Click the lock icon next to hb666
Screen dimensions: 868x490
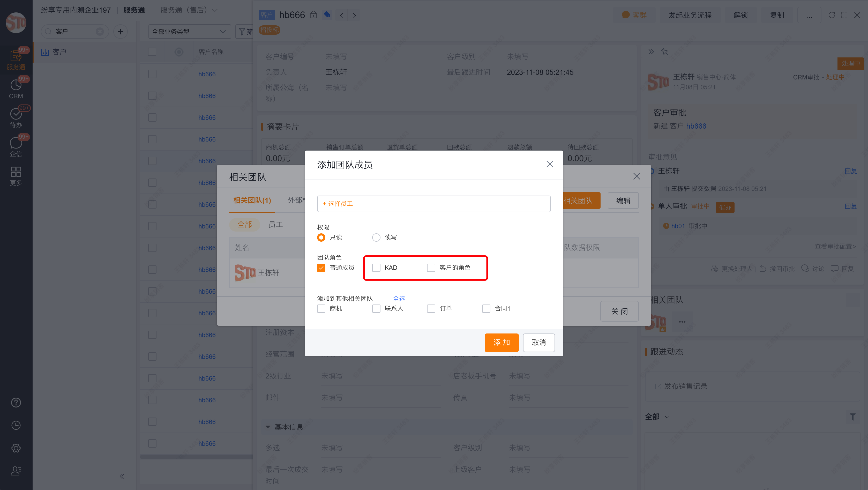click(x=313, y=15)
